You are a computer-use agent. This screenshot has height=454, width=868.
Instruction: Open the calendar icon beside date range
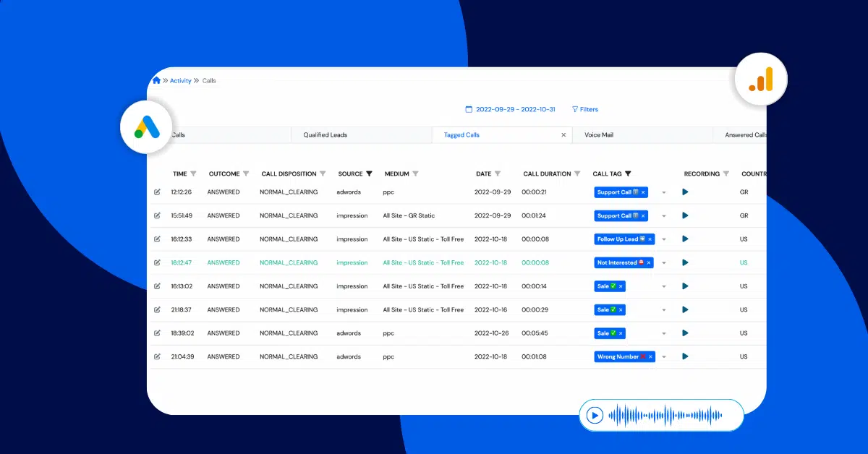pyautogui.click(x=469, y=109)
